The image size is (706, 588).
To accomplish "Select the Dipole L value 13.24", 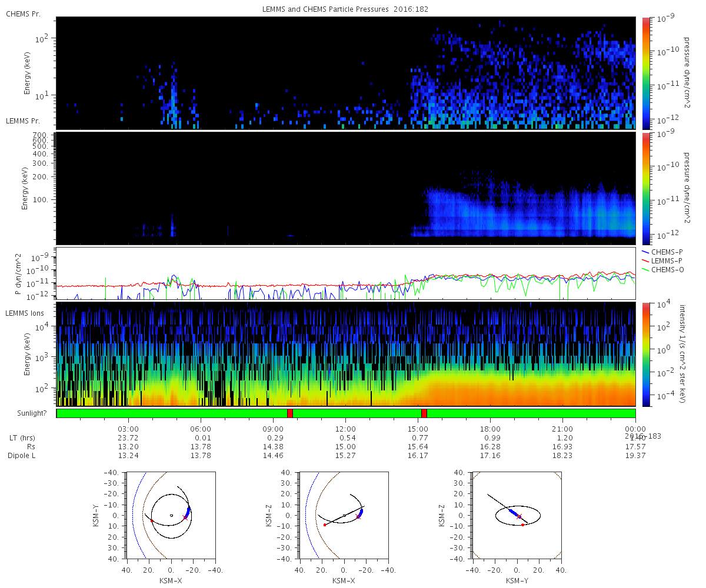I will coord(128,456).
